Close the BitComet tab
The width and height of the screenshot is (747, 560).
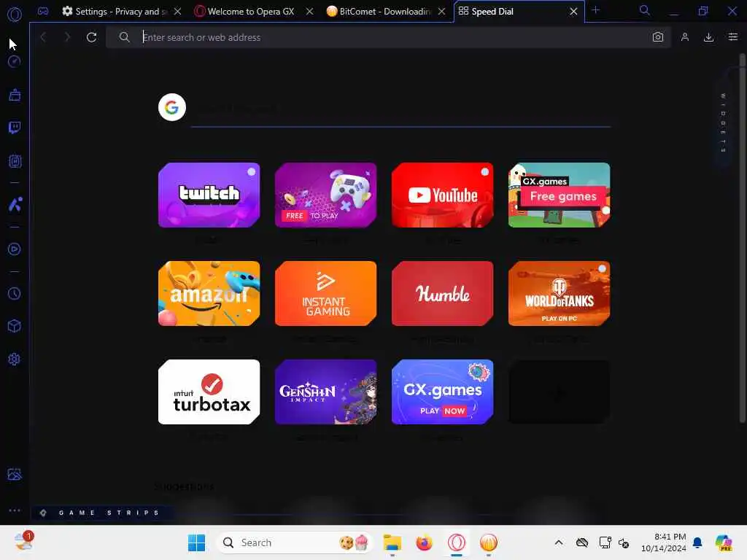(x=442, y=12)
